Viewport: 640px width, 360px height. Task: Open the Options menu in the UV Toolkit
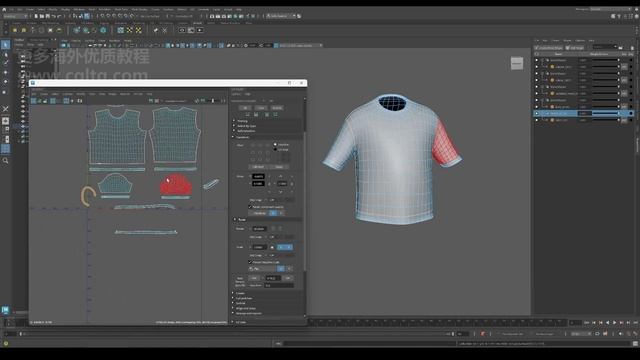click(236, 94)
